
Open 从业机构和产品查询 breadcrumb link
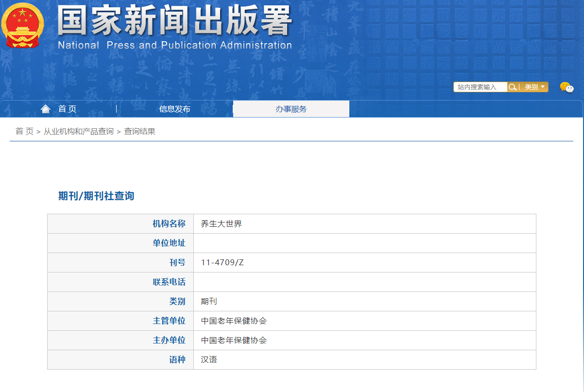pos(79,131)
